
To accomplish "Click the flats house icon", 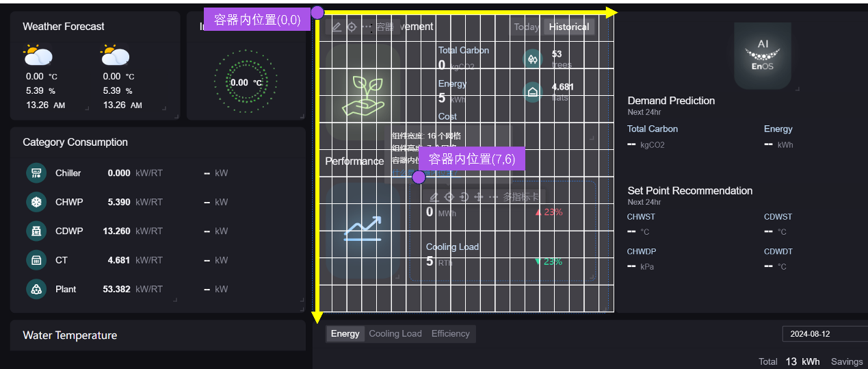I will click(x=533, y=92).
